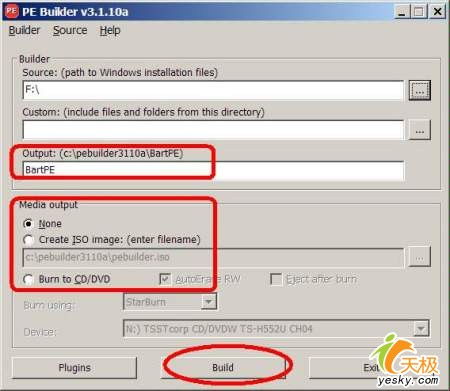
Task: Browse for Custom files directory
Action: [x=420, y=130]
